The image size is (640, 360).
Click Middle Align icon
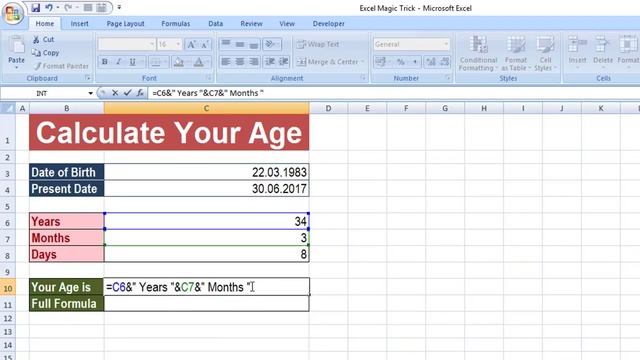tap(240, 44)
